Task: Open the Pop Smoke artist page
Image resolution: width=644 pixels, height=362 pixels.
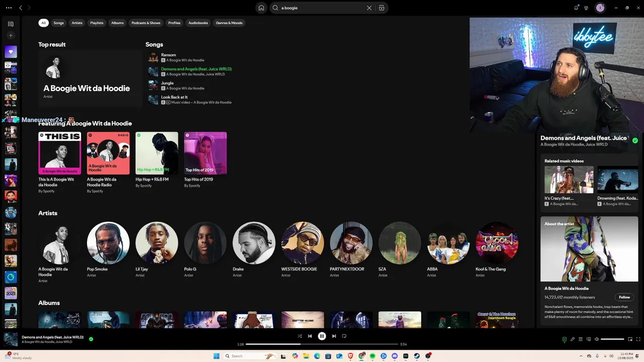Action: coord(108,243)
